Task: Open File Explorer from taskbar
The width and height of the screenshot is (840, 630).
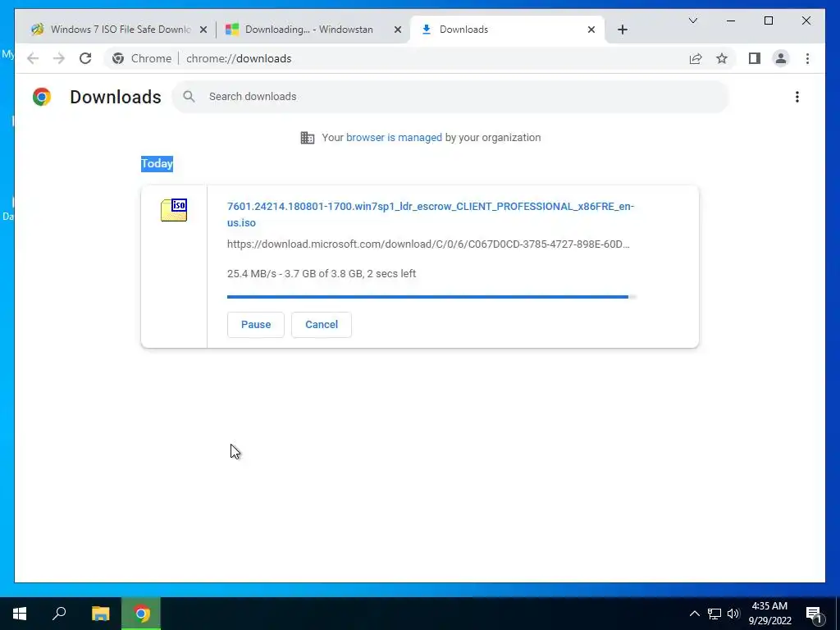Action: click(x=100, y=614)
